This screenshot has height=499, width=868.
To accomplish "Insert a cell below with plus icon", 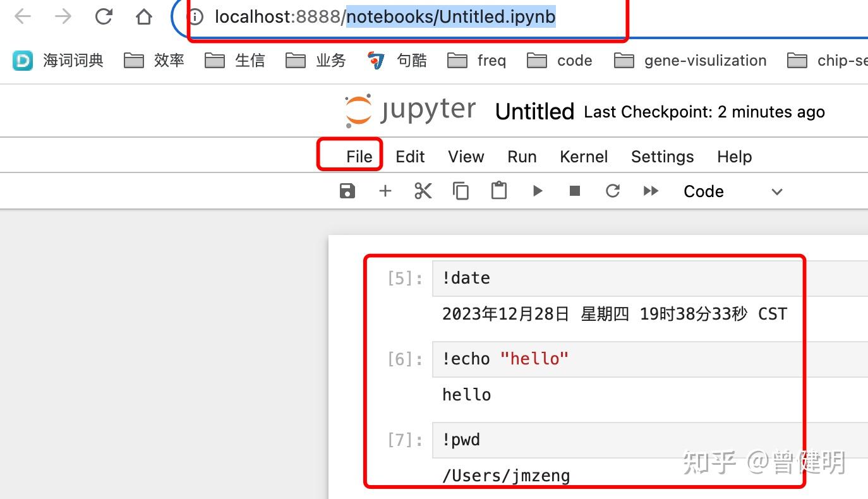I will [x=385, y=191].
